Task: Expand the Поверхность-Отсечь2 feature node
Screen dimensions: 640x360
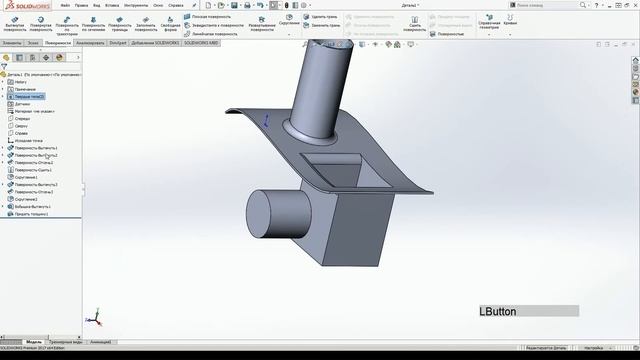Action: (x=3, y=163)
